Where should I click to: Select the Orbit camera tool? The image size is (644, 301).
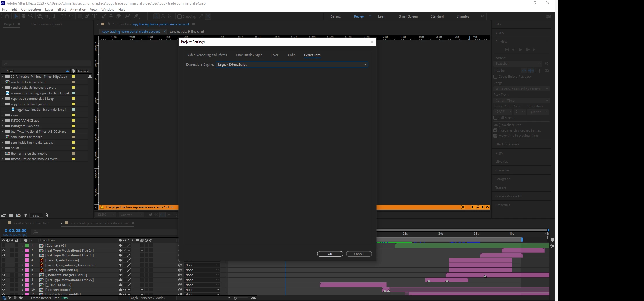40,16
